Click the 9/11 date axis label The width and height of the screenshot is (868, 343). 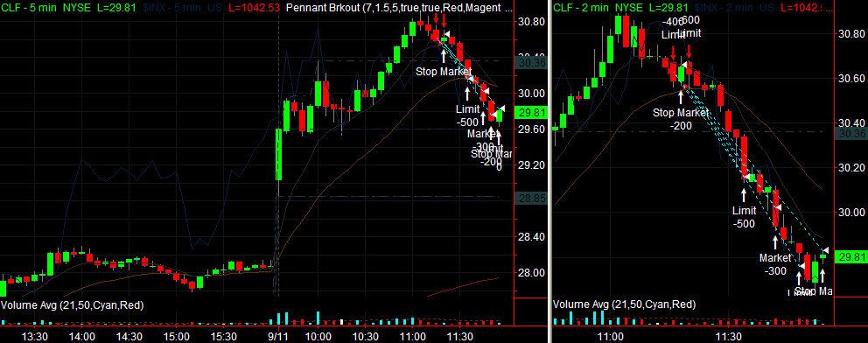[x=278, y=336]
